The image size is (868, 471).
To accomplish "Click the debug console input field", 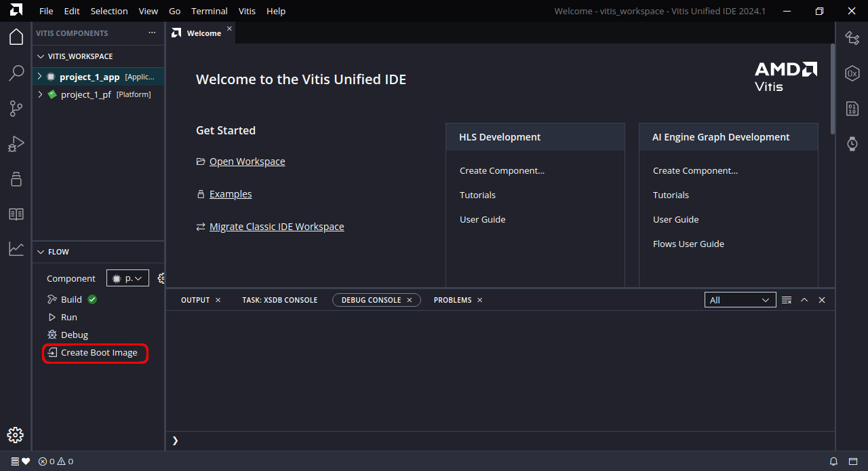I will point(502,440).
